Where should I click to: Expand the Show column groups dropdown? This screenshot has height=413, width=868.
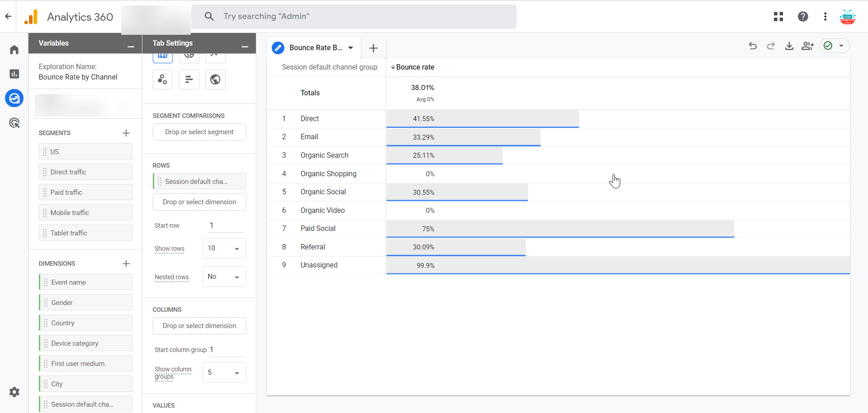[224, 373]
